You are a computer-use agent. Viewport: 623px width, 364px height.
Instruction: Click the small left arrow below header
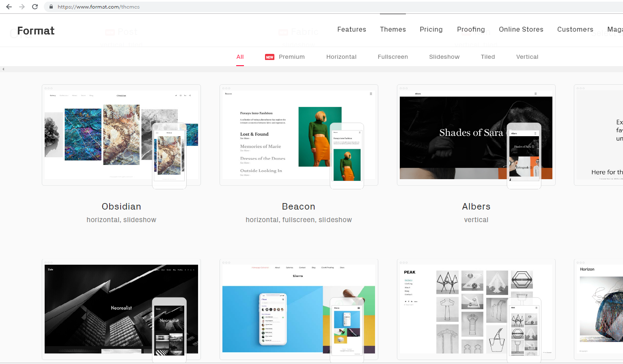click(3, 69)
